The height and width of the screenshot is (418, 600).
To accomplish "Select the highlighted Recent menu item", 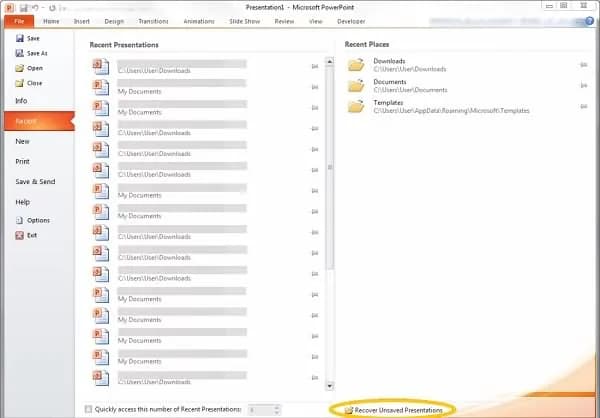I will (39, 121).
